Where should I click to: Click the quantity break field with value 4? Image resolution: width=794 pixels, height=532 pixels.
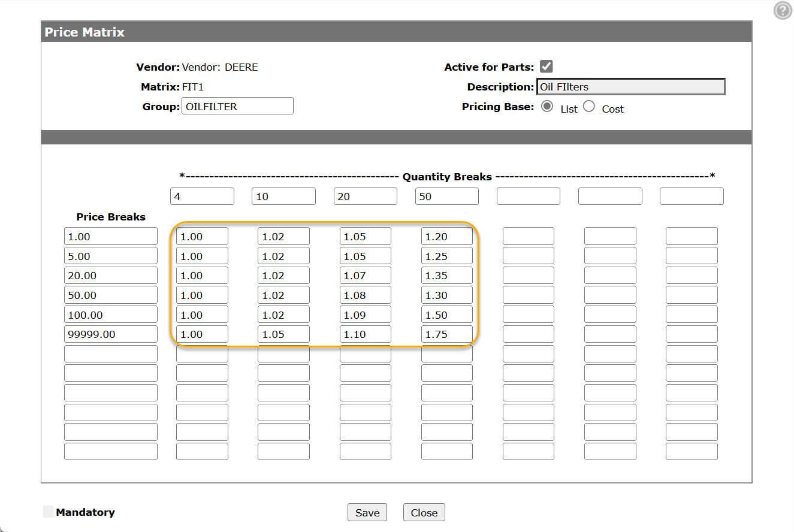click(x=202, y=197)
